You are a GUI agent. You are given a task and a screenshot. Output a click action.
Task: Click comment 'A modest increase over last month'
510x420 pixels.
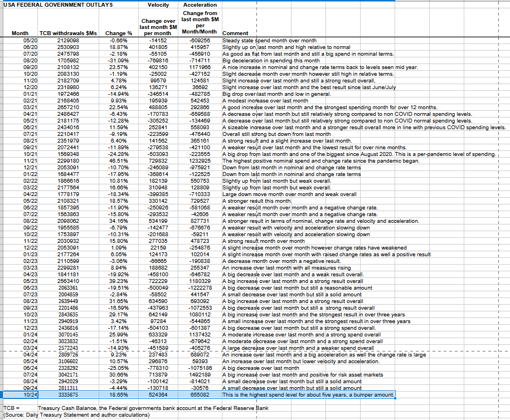click(265, 101)
